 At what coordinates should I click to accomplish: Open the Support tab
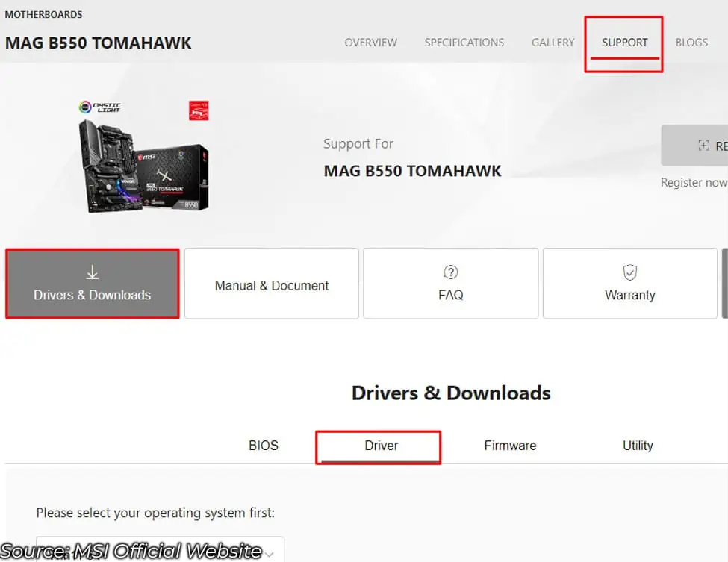624,43
